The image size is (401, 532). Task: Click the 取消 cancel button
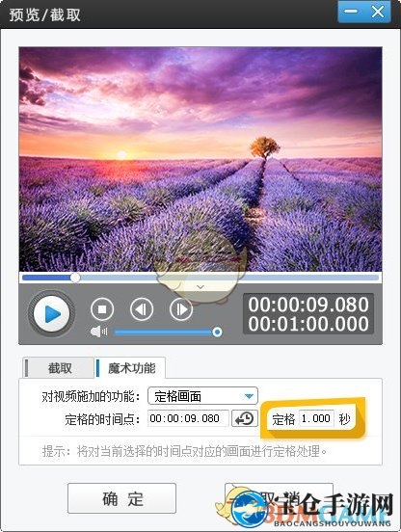click(279, 498)
